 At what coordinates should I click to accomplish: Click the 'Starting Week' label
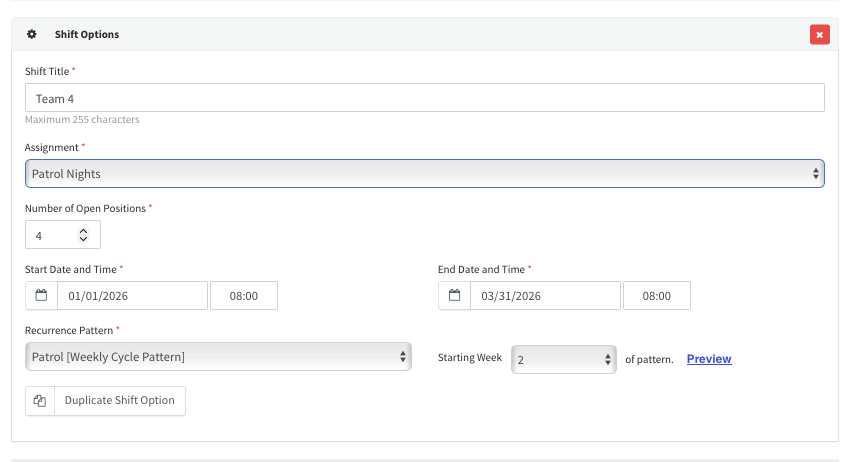pos(469,357)
